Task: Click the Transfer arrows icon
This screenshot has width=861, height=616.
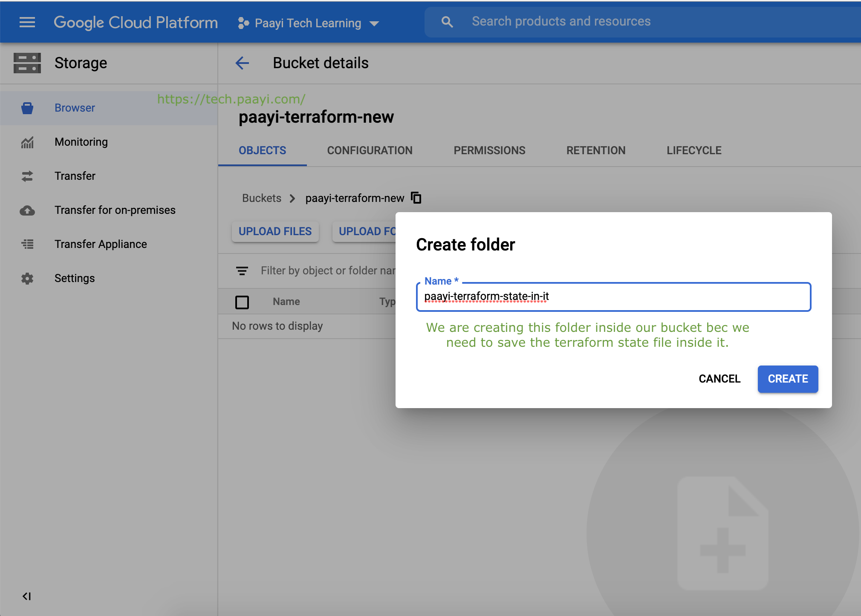Action: [x=27, y=176]
